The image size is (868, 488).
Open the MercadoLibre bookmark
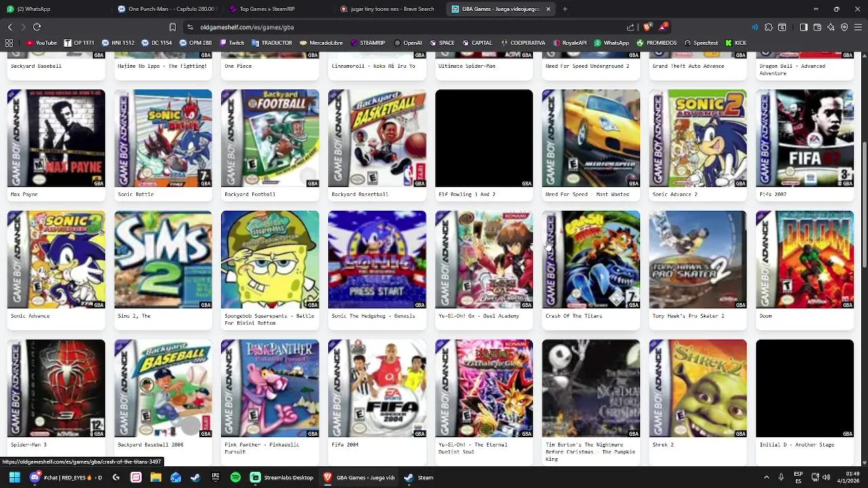coord(321,43)
